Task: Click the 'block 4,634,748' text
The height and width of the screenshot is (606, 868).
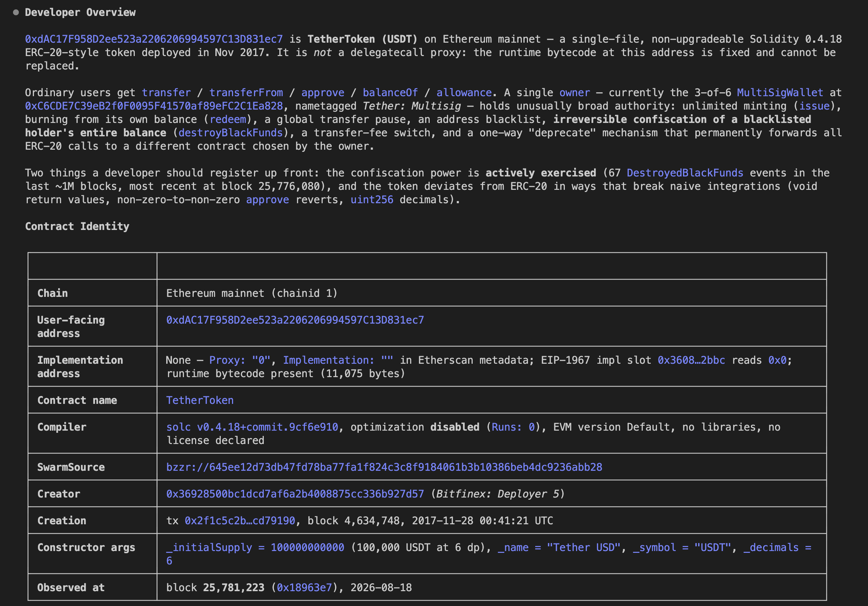Action: coord(353,521)
